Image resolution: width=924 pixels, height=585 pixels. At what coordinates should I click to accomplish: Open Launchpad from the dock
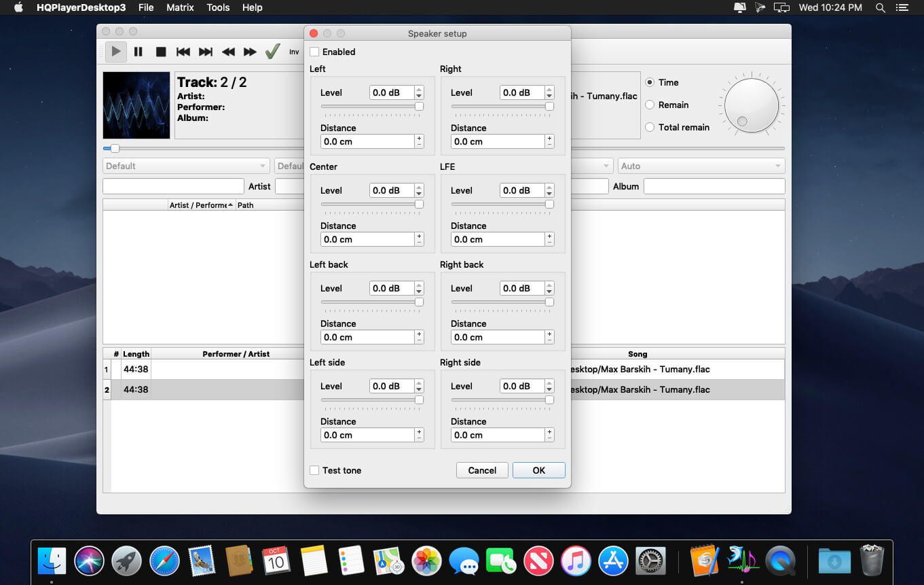tap(126, 561)
